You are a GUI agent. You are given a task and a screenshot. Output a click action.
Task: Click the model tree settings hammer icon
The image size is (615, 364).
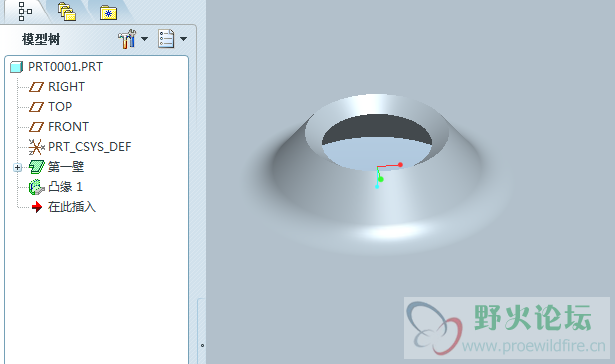click(x=127, y=39)
